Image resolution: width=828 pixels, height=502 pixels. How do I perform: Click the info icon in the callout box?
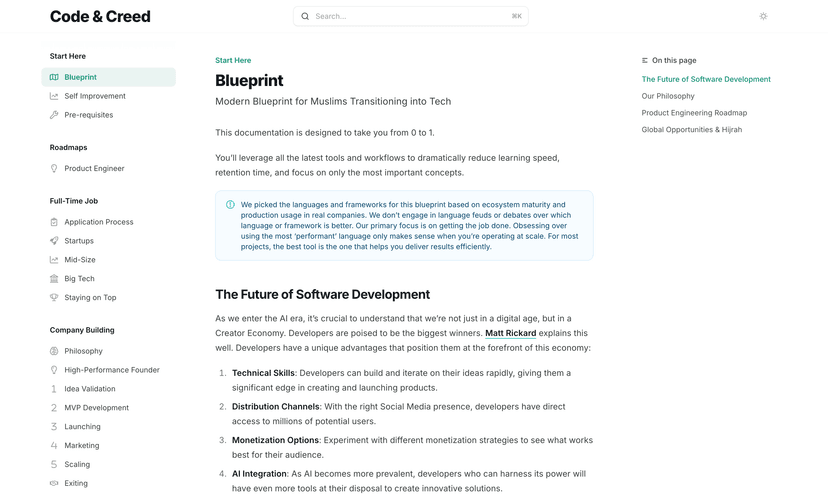[x=230, y=205]
